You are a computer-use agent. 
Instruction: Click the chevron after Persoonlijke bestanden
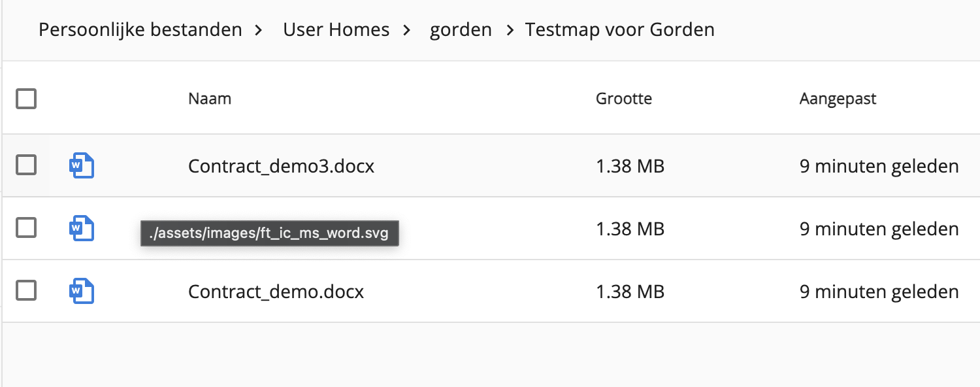point(259,30)
